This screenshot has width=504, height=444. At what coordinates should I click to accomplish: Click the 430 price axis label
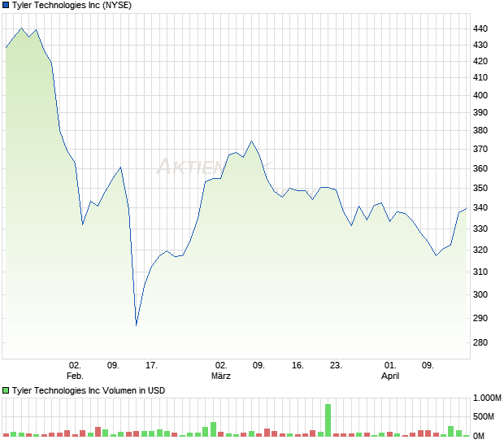pos(480,45)
